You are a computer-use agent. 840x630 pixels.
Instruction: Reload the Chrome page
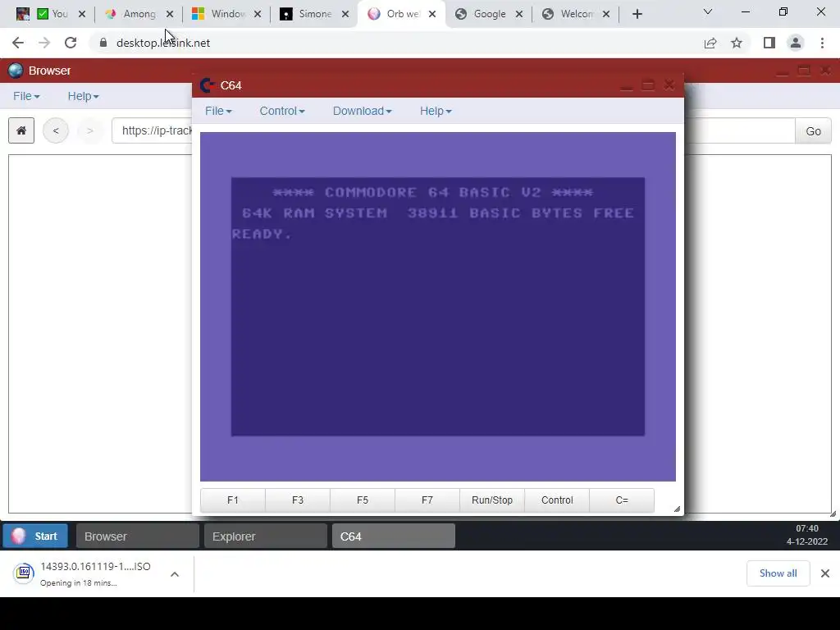tap(71, 43)
